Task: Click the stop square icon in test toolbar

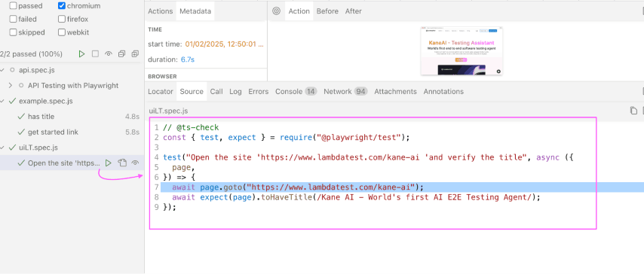Action: click(x=95, y=53)
